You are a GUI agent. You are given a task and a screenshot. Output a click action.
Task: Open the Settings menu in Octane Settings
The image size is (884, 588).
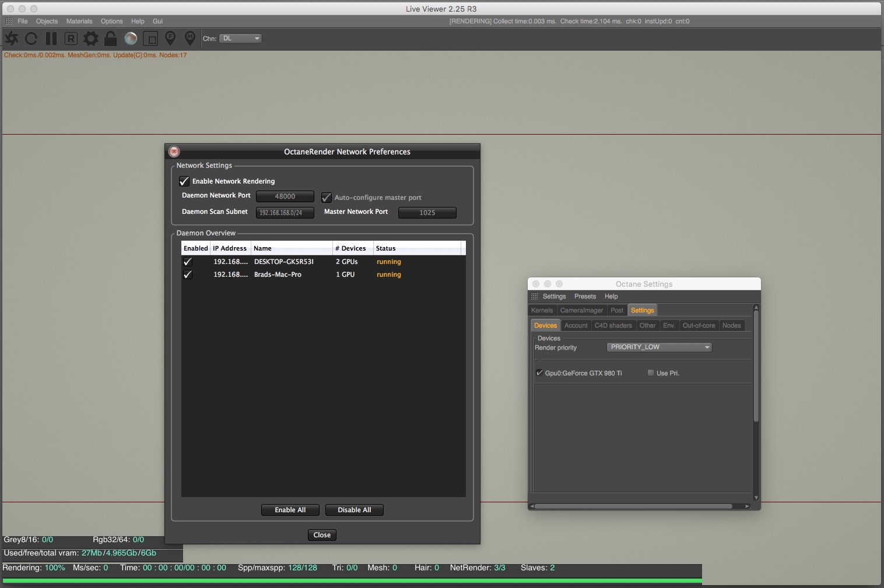click(554, 297)
